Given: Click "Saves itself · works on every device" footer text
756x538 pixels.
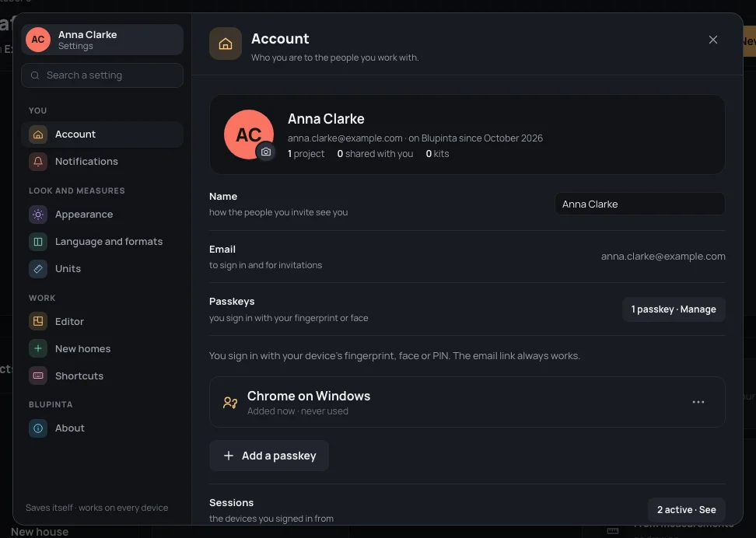Looking at the screenshot, I should point(97,508).
